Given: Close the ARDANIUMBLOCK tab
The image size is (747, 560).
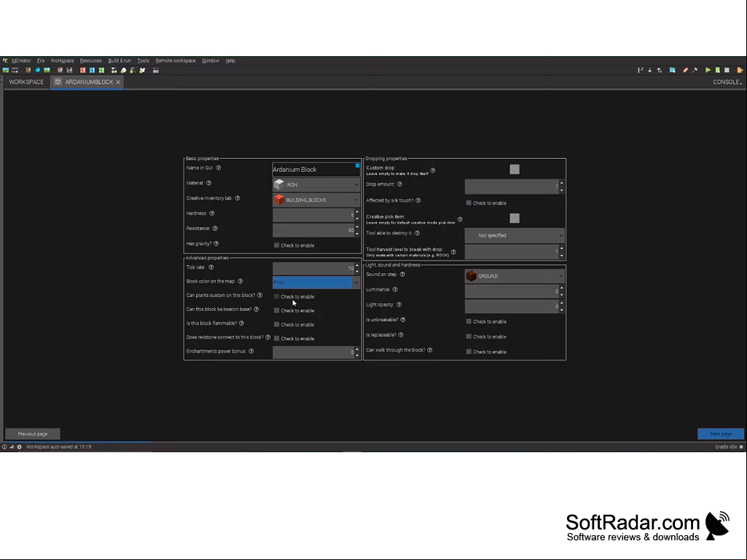Looking at the screenshot, I should (x=118, y=82).
